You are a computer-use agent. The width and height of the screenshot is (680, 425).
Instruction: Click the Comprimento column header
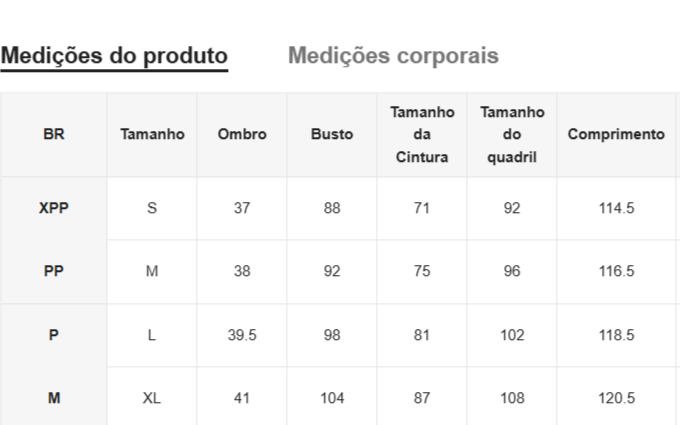(616, 134)
